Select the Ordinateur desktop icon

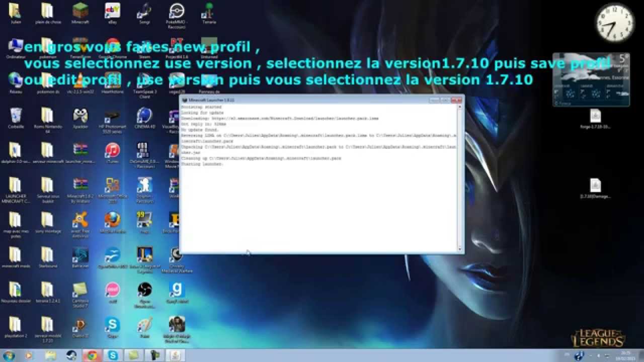click(16, 48)
